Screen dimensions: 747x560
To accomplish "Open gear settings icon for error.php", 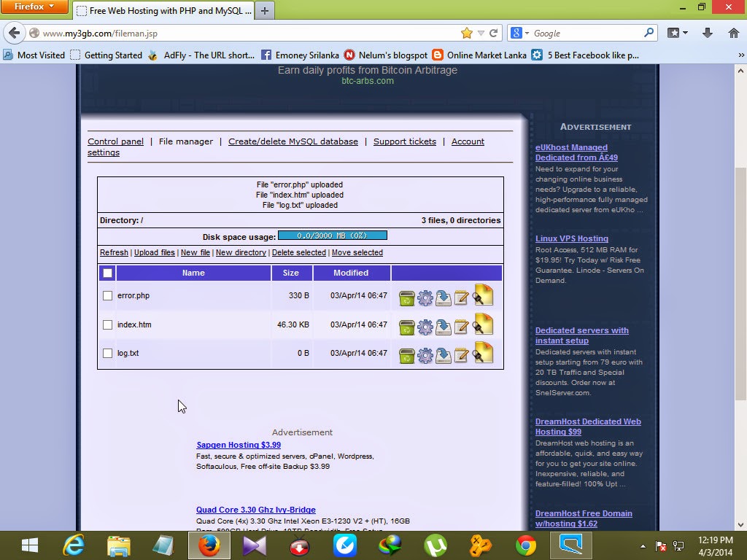I will pos(425,298).
